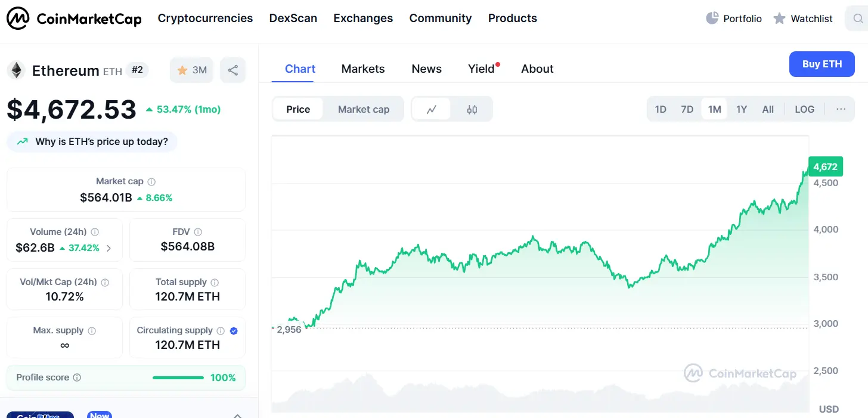Click the $564.01B market cap value

pos(106,197)
